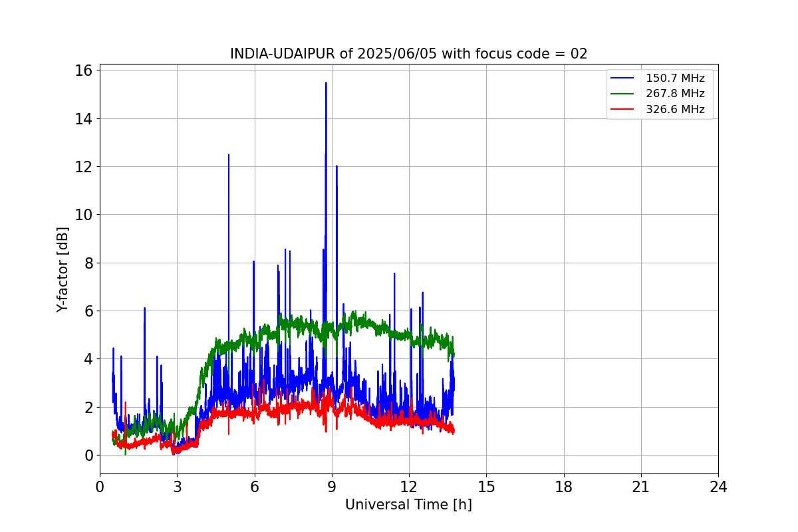This screenshot has height=532, width=798.
Task: Click x-axis tick label 21
Action: tap(641, 487)
